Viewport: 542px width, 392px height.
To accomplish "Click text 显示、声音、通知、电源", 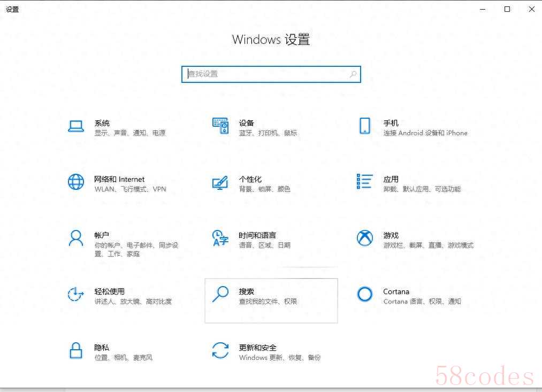I will coord(130,133).
